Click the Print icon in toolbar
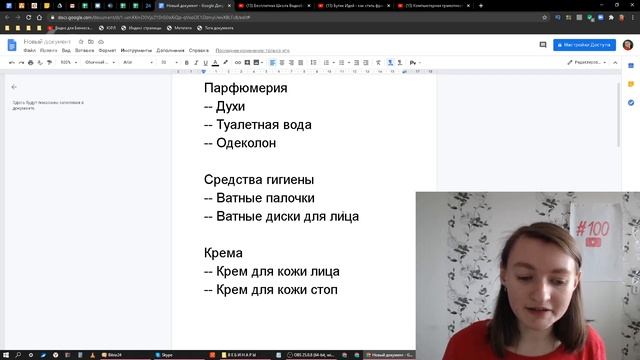Viewport: 640px width, 360px height. 31,62
